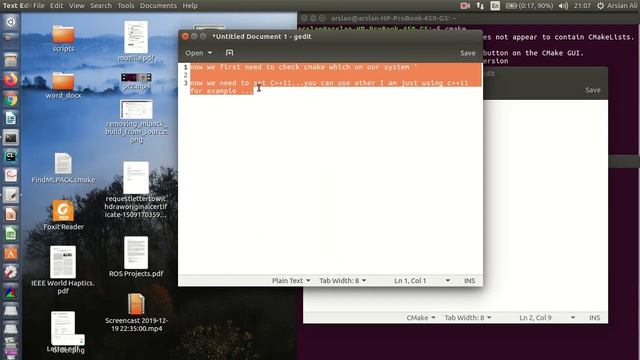Open the keyboard layout En indicator
This screenshot has width=640, height=360.
click(495, 6)
